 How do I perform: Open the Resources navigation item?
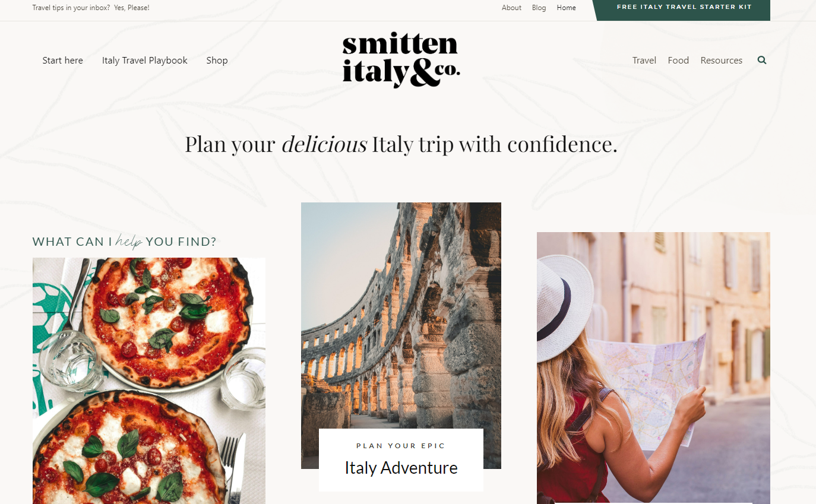pyautogui.click(x=721, y=60)
